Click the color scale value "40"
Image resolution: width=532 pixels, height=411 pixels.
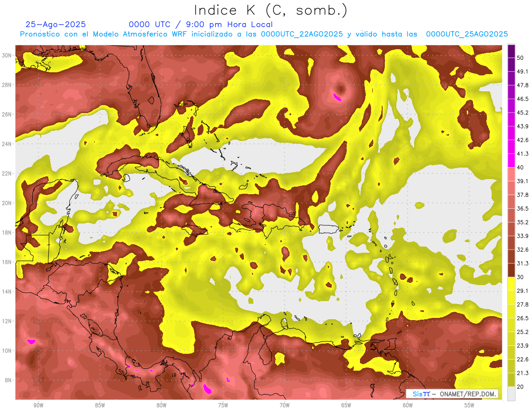(x=521, y=168)
